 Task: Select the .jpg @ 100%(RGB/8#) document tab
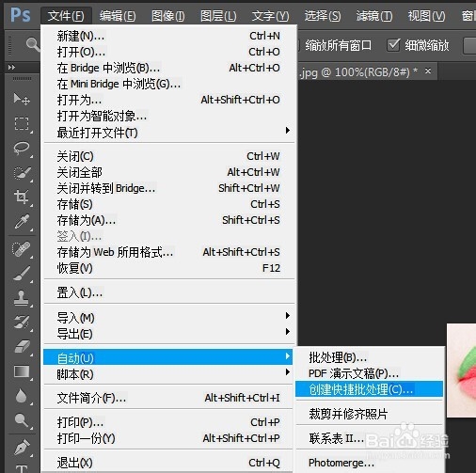tap(358, 72)
